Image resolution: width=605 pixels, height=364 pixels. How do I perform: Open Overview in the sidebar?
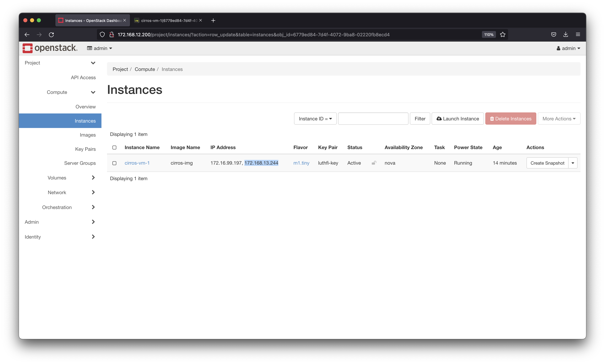pos(85,107)
